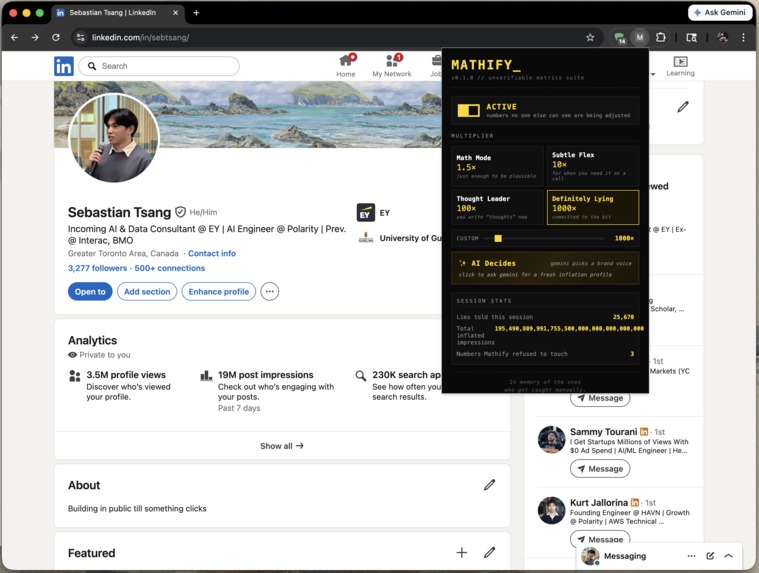
Task: Click the Messaging bar label
Action: (x=625, y=556)
